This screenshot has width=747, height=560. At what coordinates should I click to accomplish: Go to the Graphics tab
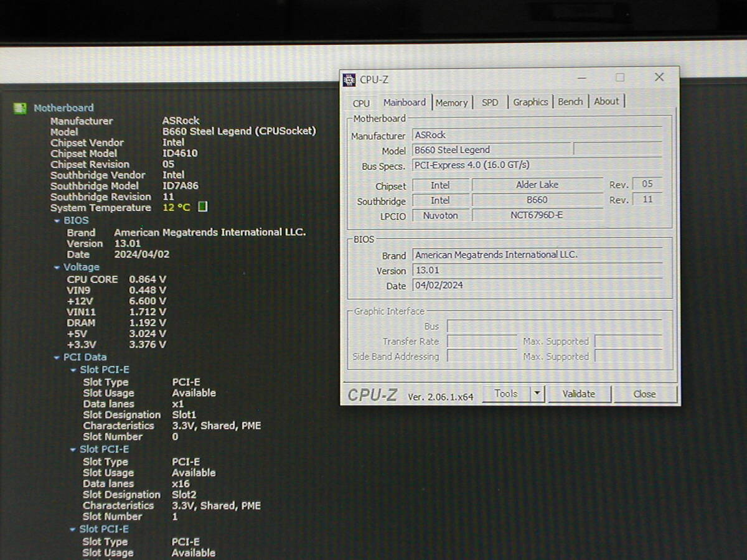click(530, 102)
